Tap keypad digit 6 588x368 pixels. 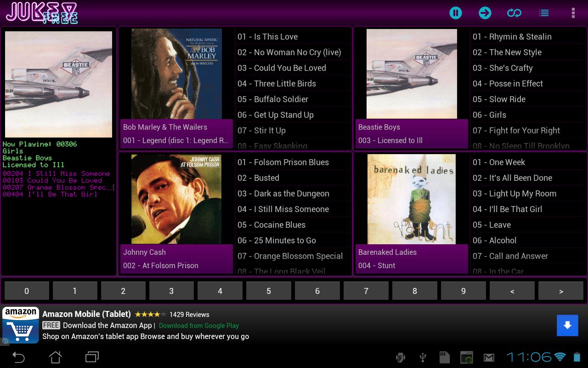[x=317, y=291]
